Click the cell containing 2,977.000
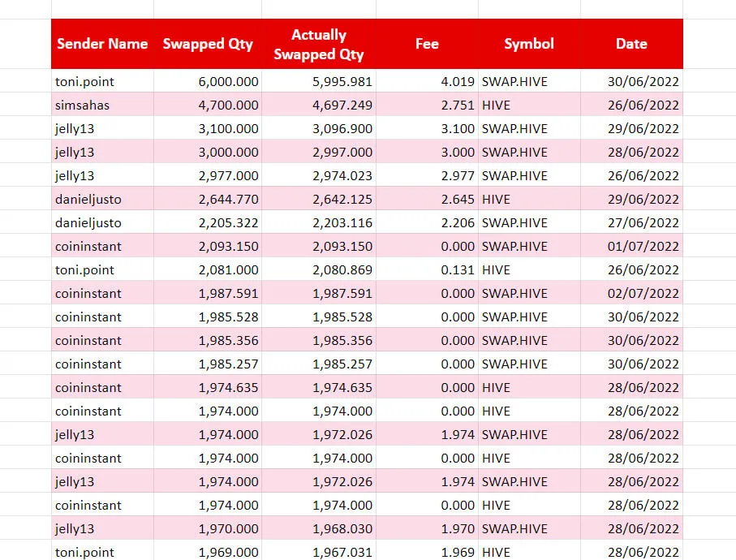The width and height of the screenshot is (736, 560). [x=208, y=174]
